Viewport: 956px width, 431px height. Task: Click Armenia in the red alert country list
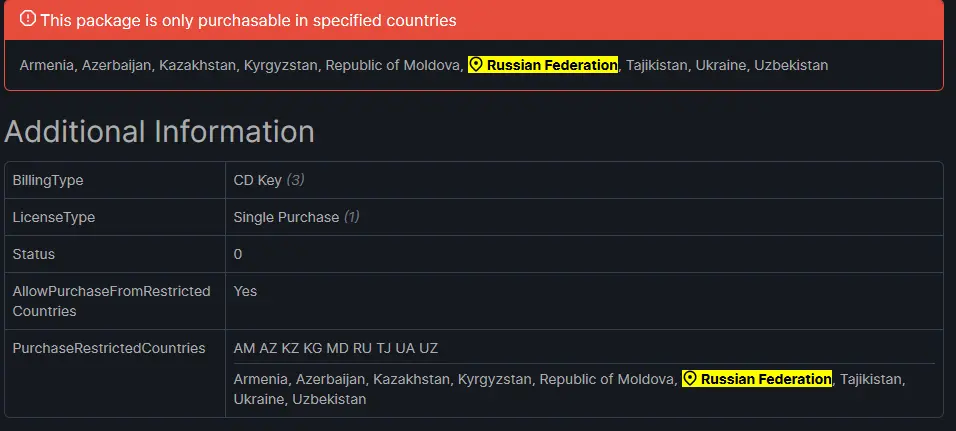point(47,65)
